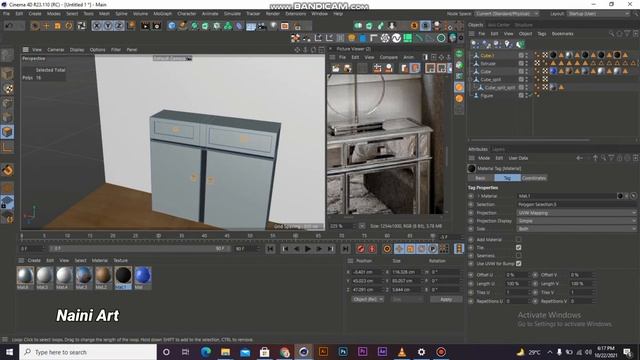
Task: Open the Material Manager Create menu
Action: [34, 260]
